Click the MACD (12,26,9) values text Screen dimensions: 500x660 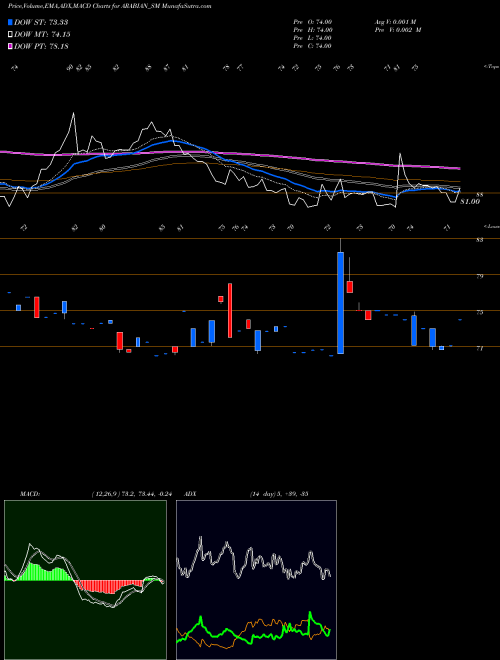[x=131, y=494]
